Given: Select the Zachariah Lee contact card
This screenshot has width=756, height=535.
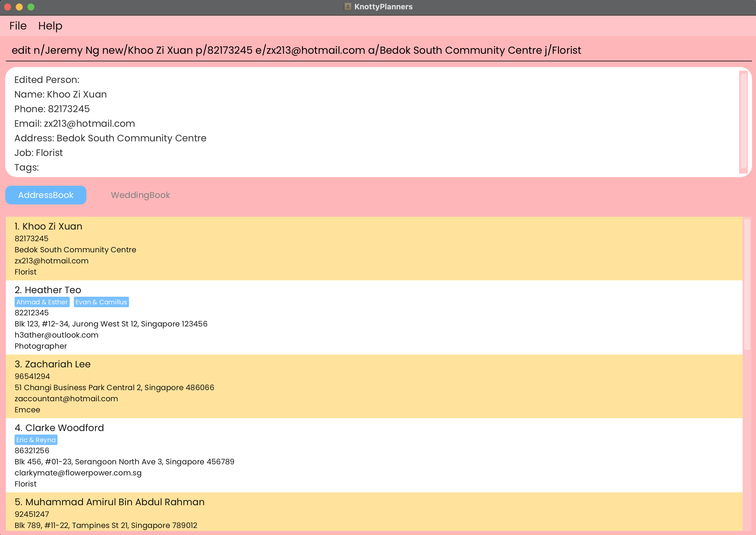Looking at the screenshot, I should tap(362, 386).
